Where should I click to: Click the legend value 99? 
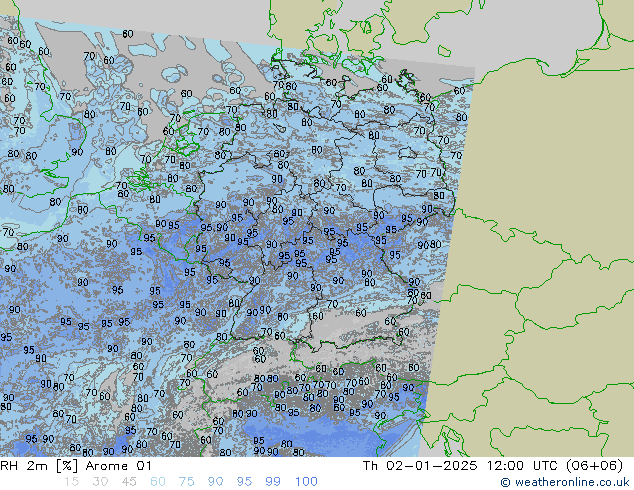coord(273,482)
